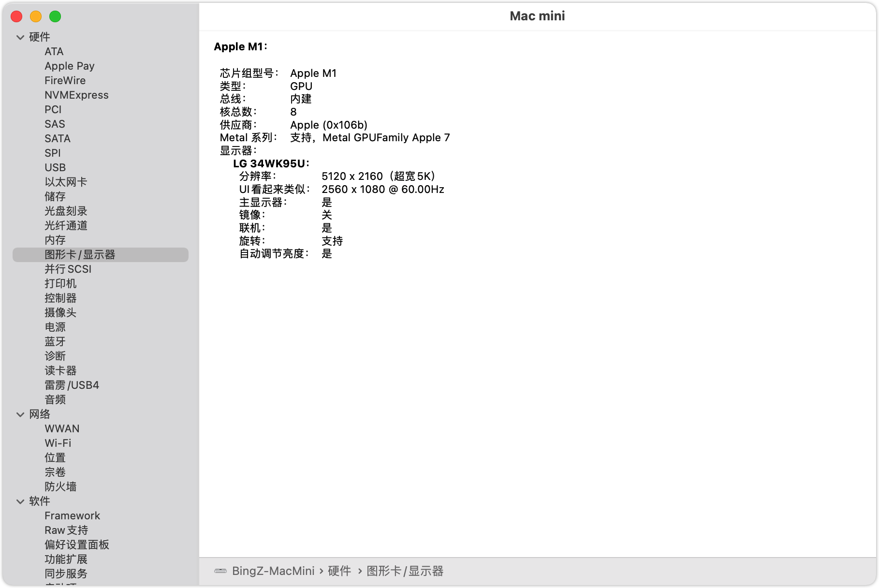Image resolution: width=879 pixels, height=588 pixels.
Task: Open the 防火墙 entry
Action: (x=60, y=487)
